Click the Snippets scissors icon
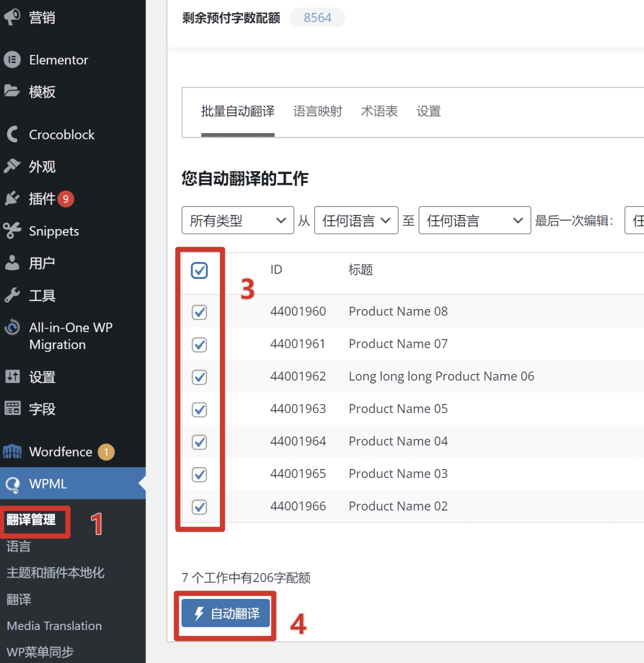 pos(12,230)
